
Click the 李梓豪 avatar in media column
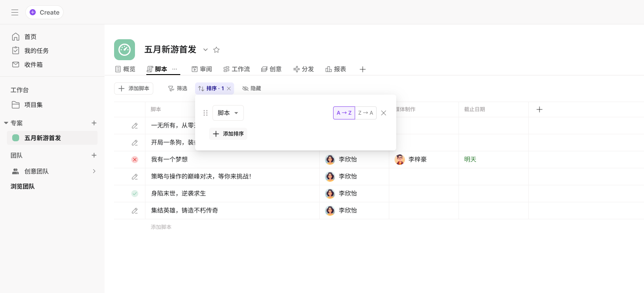point(400,160)
